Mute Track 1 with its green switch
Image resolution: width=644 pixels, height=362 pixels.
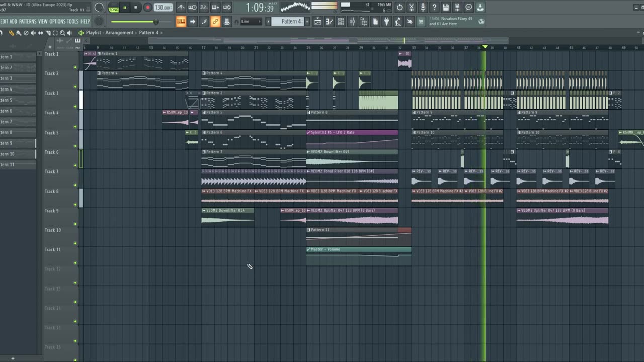click(x=75, y=67)
